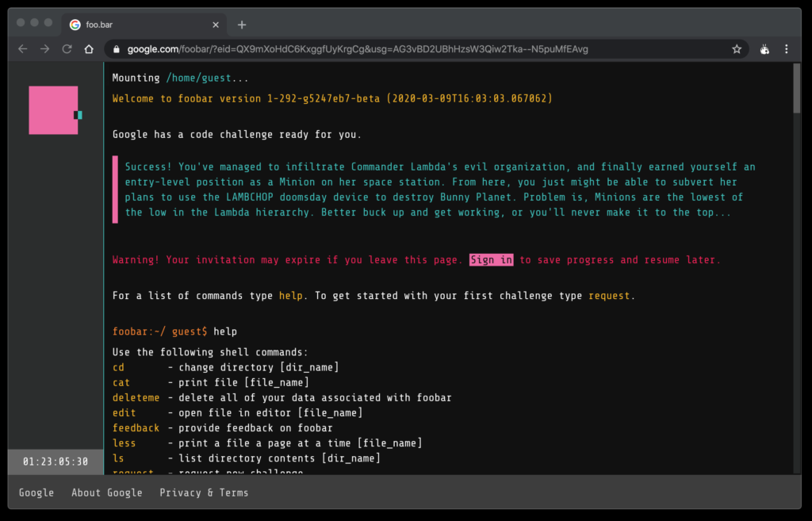
Task: Click the terminal vertical scrollbar thumb
Action: pos(796,88)
